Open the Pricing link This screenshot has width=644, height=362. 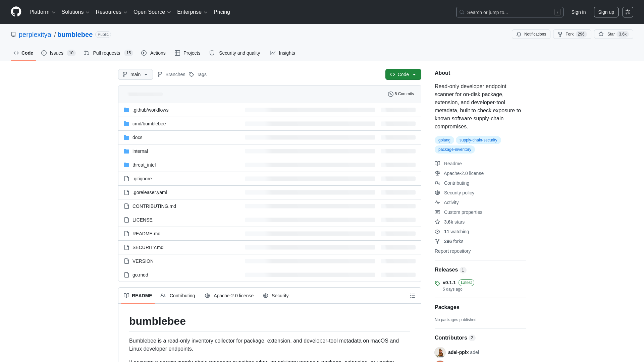[x=222, y=12]
